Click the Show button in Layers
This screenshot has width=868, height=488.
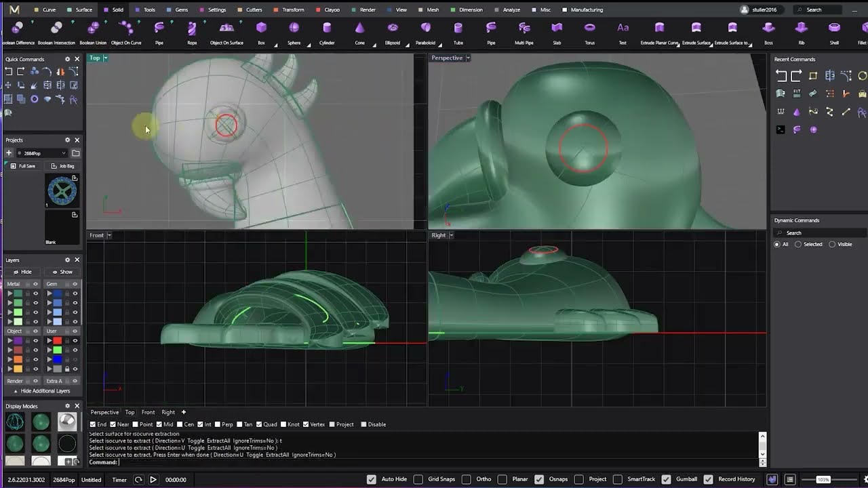click(62, 272)
